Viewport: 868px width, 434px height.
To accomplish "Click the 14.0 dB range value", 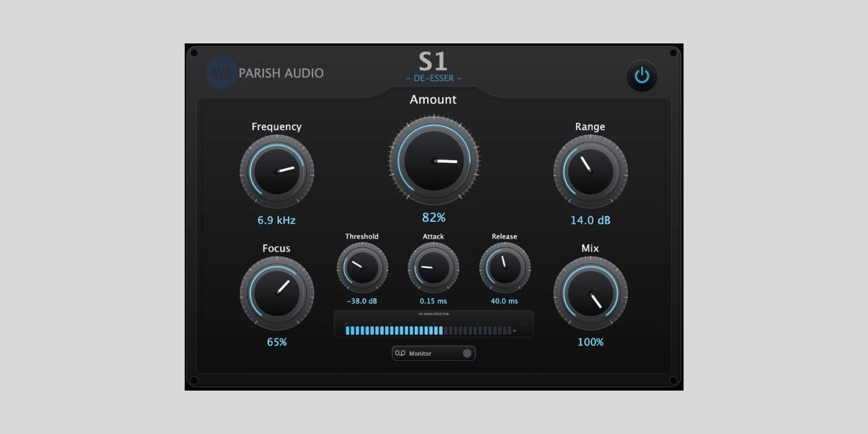I will [x=590, y=220].
